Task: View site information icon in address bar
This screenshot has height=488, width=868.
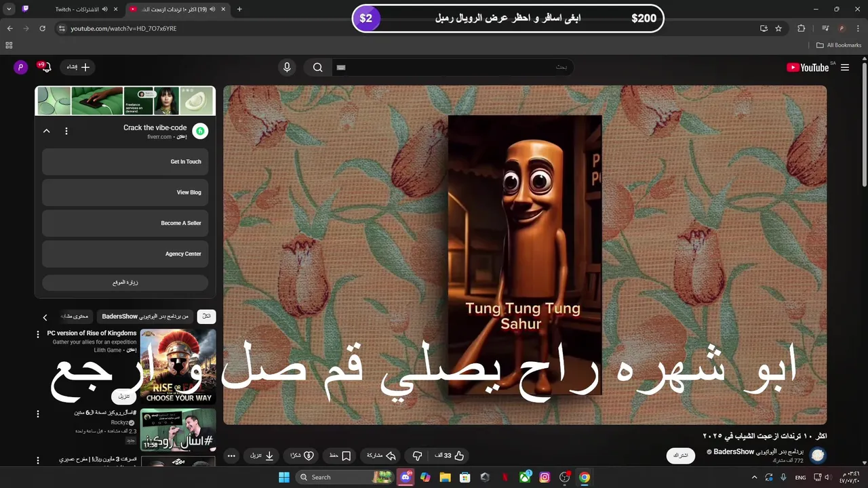Action: coord(62,28)
